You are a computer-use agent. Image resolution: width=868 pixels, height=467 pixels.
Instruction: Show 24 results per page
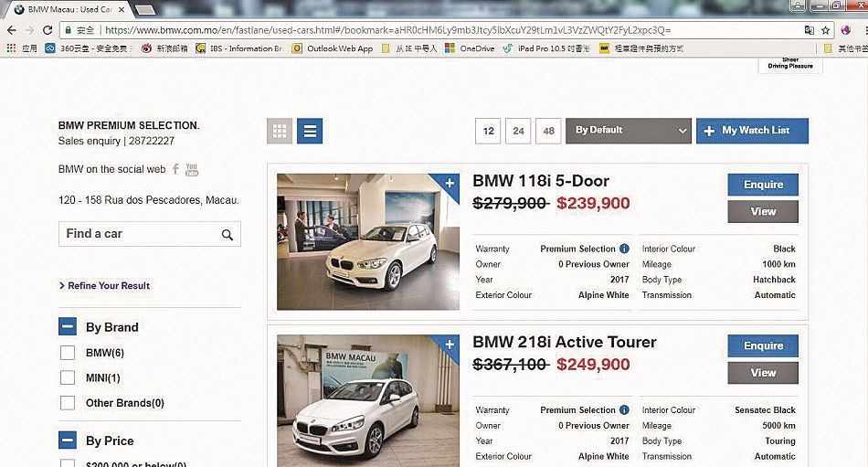pyautogui.click(x=518, y=131)
